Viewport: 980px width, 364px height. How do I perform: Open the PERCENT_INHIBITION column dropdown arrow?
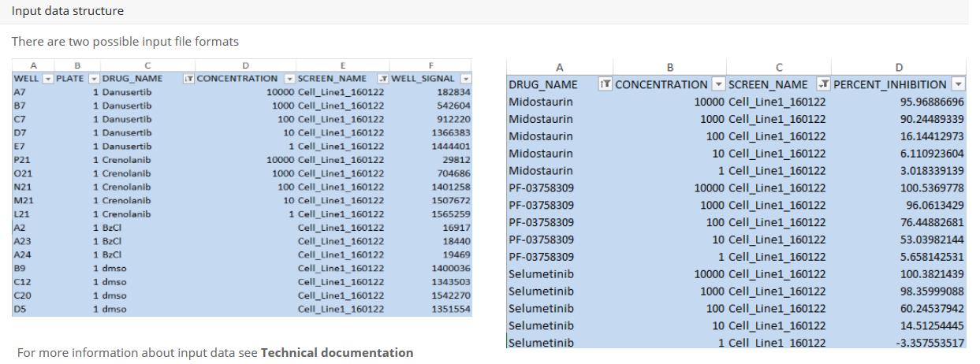tap(958, 84)
